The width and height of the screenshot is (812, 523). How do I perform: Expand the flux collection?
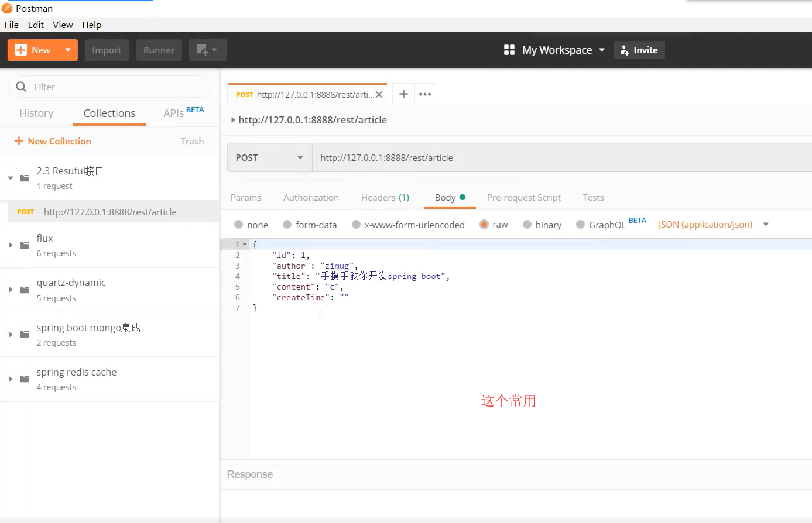coord(11,245)
